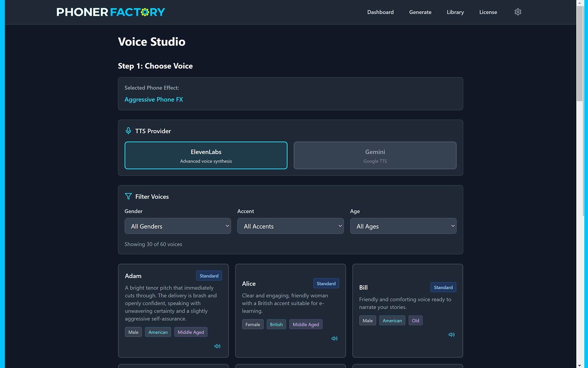588x368 pixels.
Task: Open settings via the gear icon
Action: pyautogui.click(x=518, y=12)
